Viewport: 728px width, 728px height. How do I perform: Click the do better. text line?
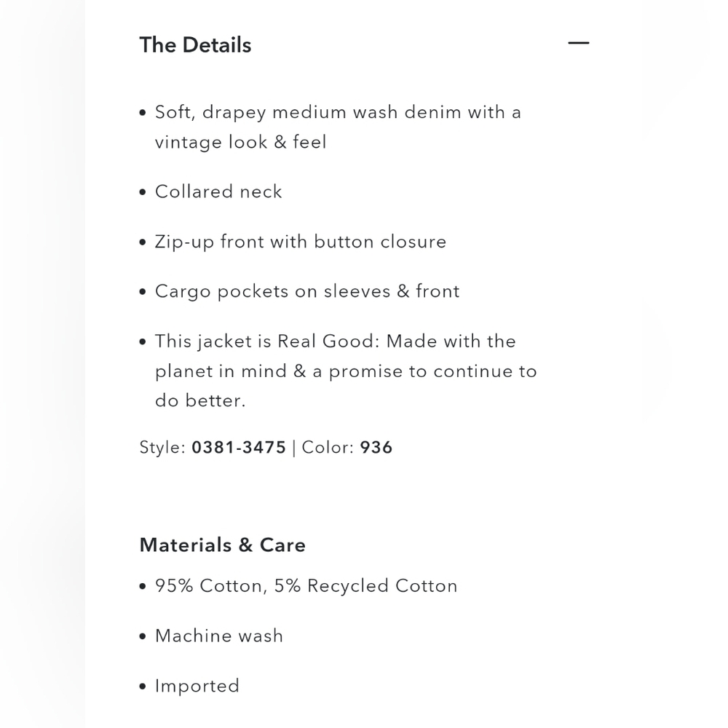(200, 400)
